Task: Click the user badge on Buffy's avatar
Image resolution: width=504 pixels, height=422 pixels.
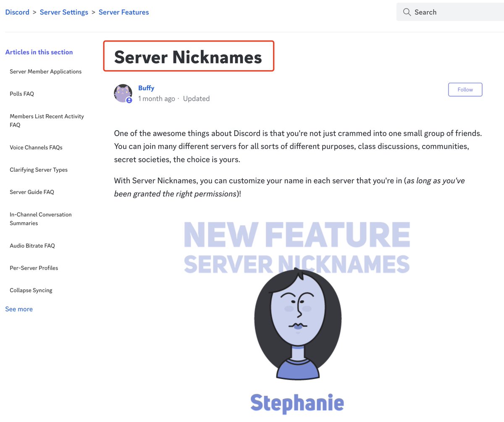Action: click(x=129, y=100)
